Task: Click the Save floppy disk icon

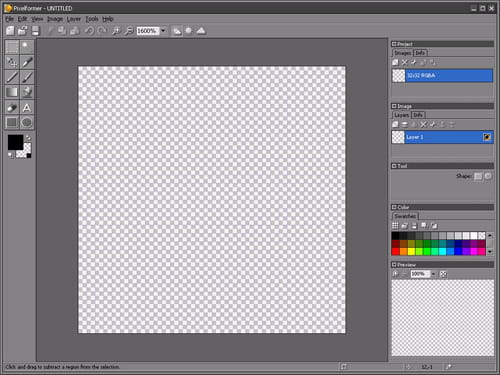Action: click(x=35, y=31)
